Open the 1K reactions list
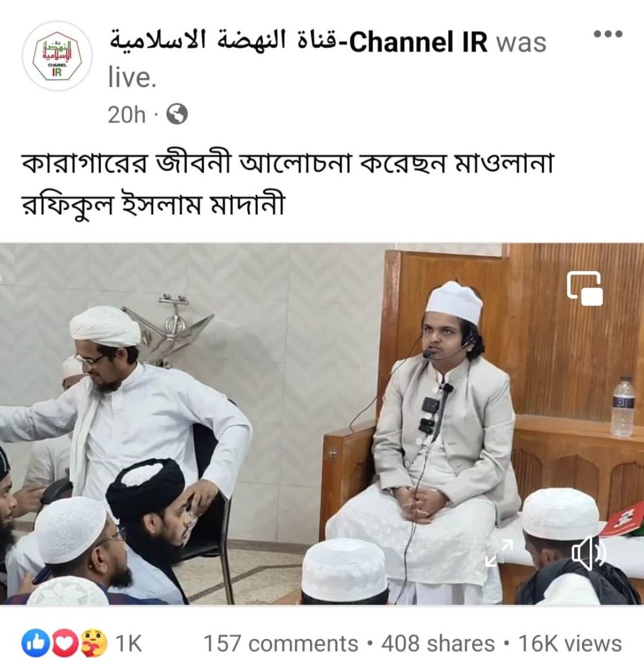 click(x=129, y=644)
